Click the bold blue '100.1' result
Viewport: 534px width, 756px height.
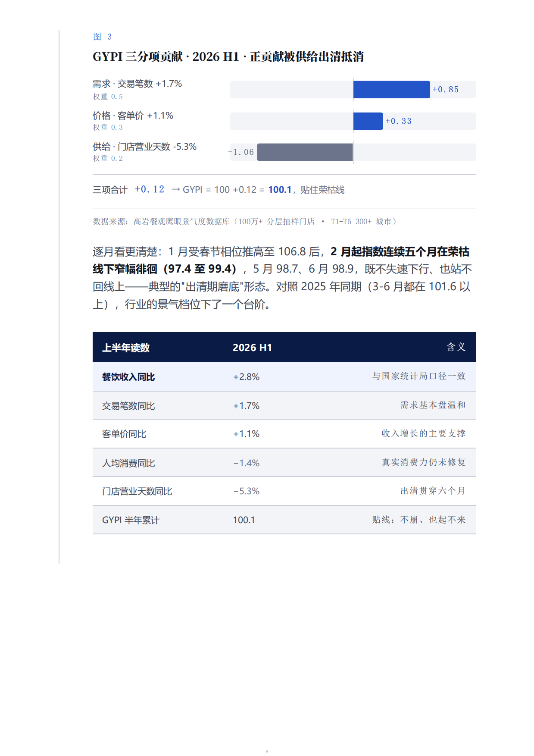point(280,190)
